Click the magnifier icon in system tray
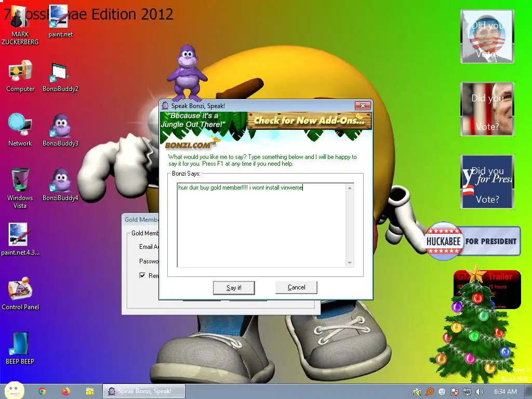 point(430,392)
